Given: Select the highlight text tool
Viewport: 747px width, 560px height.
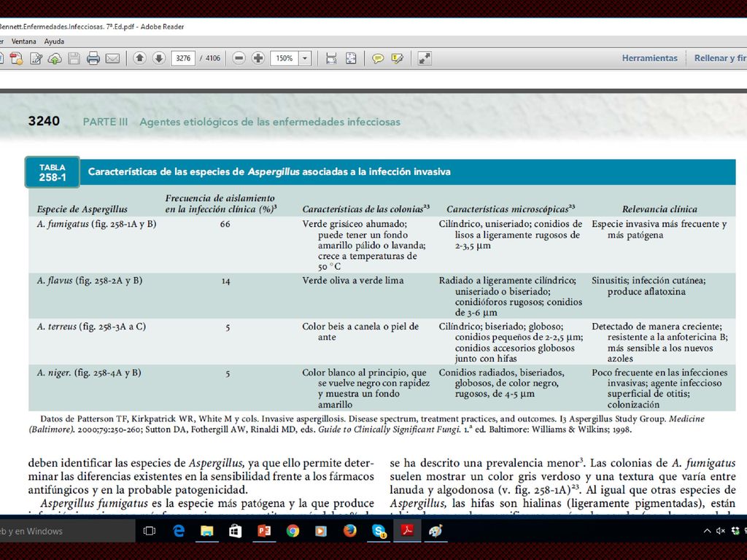Looking at the screenshot, I should click(397, 58).
